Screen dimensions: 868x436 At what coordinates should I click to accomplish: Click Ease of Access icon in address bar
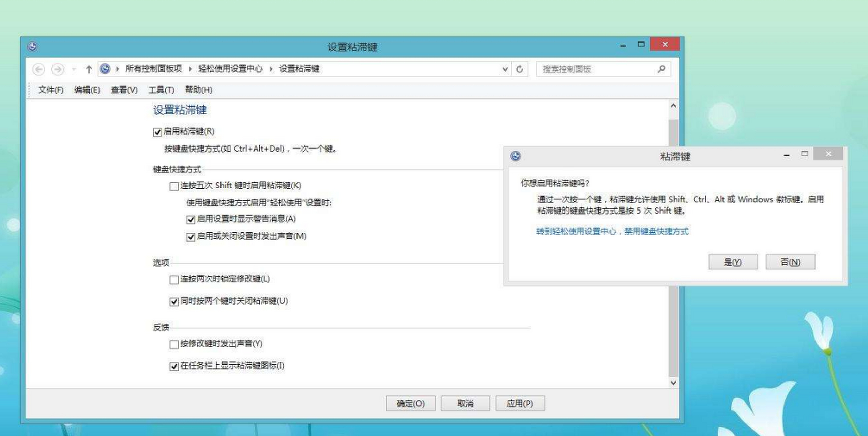[105, 69]
